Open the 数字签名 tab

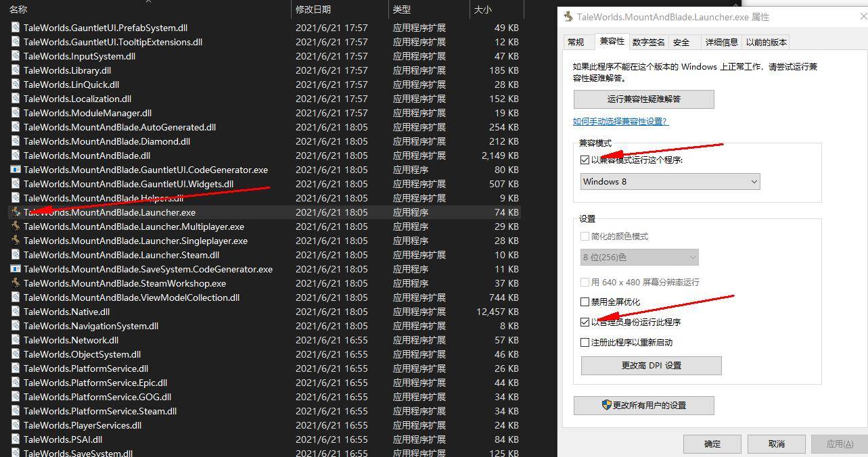(x=649, y=42)
